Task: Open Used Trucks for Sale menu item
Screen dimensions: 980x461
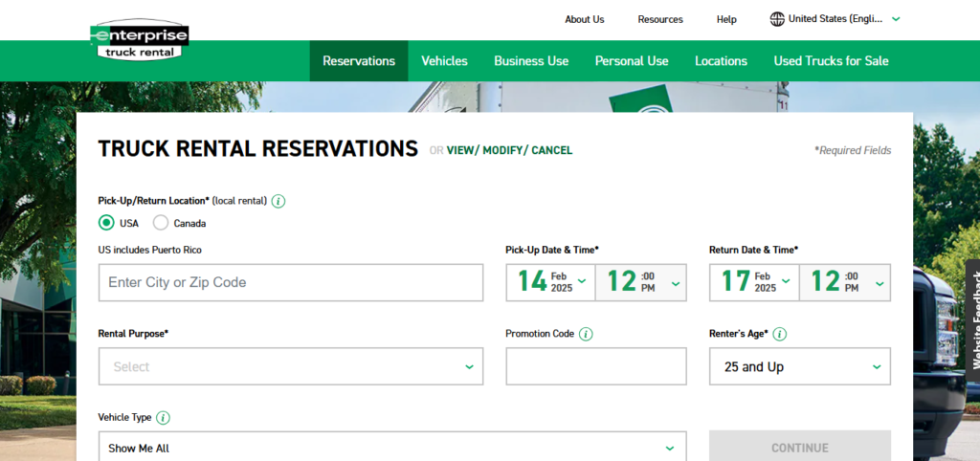Action: click(x=832, y=61)
